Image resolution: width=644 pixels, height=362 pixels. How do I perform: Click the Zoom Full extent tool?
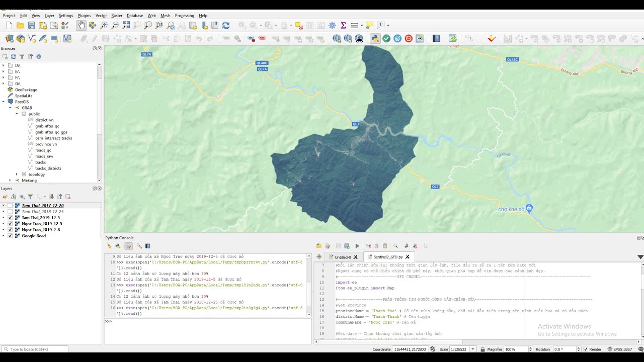click(126, 25)
